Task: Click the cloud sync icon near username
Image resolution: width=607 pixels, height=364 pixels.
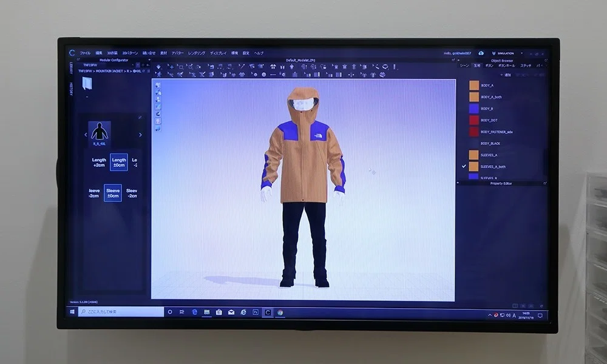Action: (x=481, y=53)
